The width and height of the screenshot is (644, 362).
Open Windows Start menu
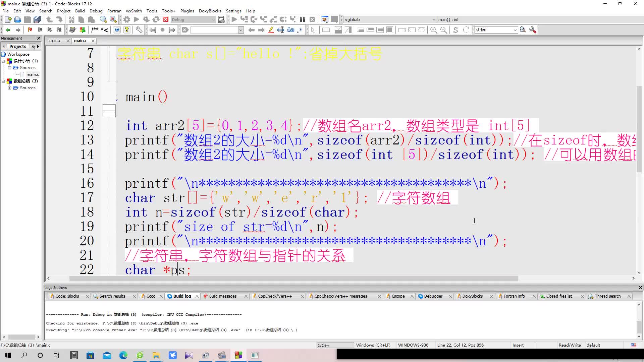point(8,355)
